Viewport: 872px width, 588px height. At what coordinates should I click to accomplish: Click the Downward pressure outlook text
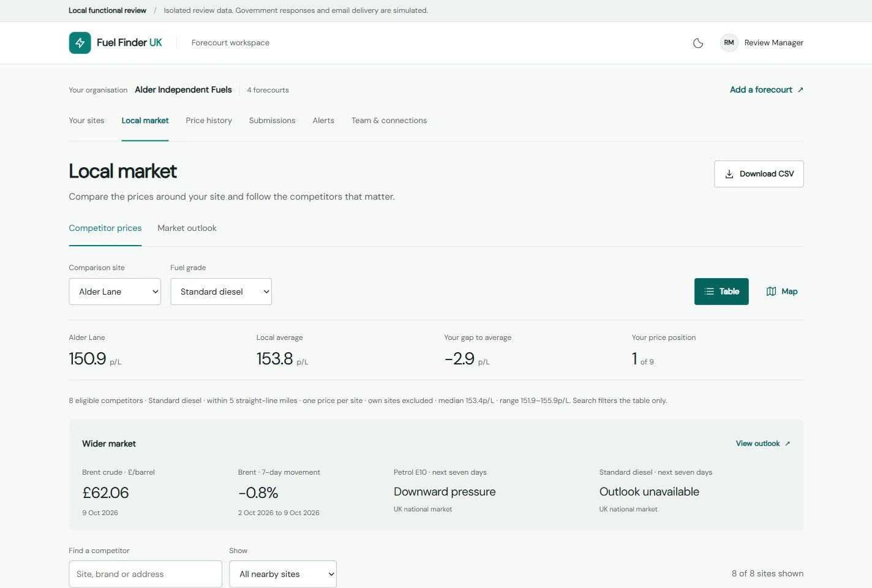(445, 492)
